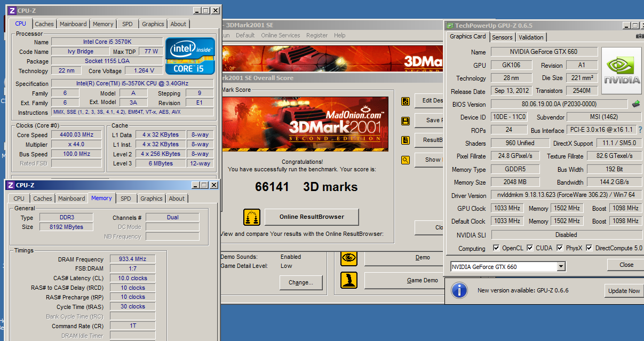Click the GPU Clock 1033 MHz value
The height and width of the screenshot is (341, 644).
(x=508, y=208)
